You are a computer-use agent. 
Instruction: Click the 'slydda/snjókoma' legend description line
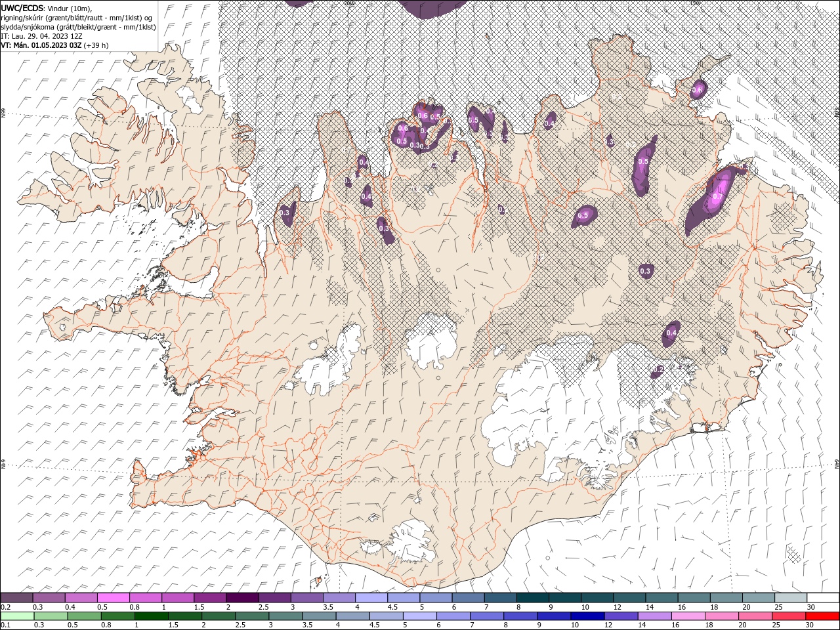coord(77,27)
